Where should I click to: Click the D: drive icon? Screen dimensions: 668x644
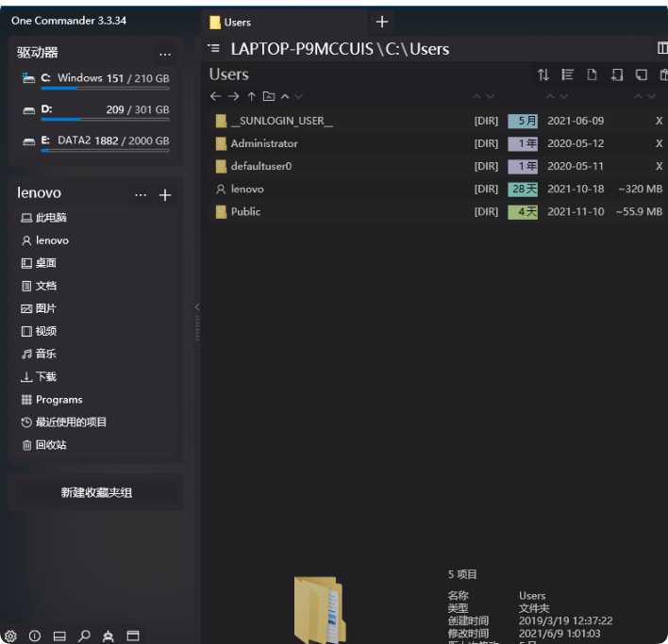(28, 110)
